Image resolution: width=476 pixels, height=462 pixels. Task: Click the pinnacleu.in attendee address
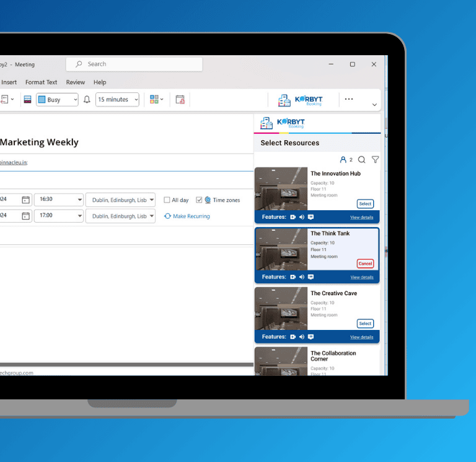point(14,162)
